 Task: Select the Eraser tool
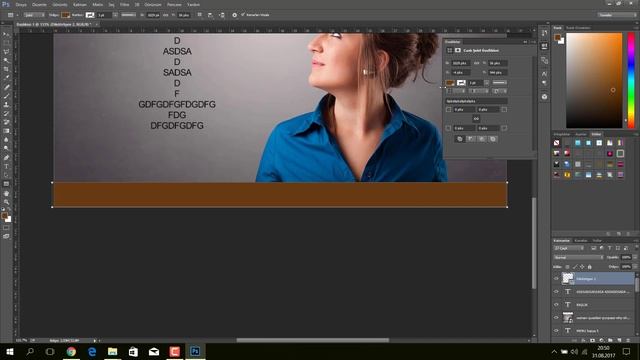tap(6, 122)
